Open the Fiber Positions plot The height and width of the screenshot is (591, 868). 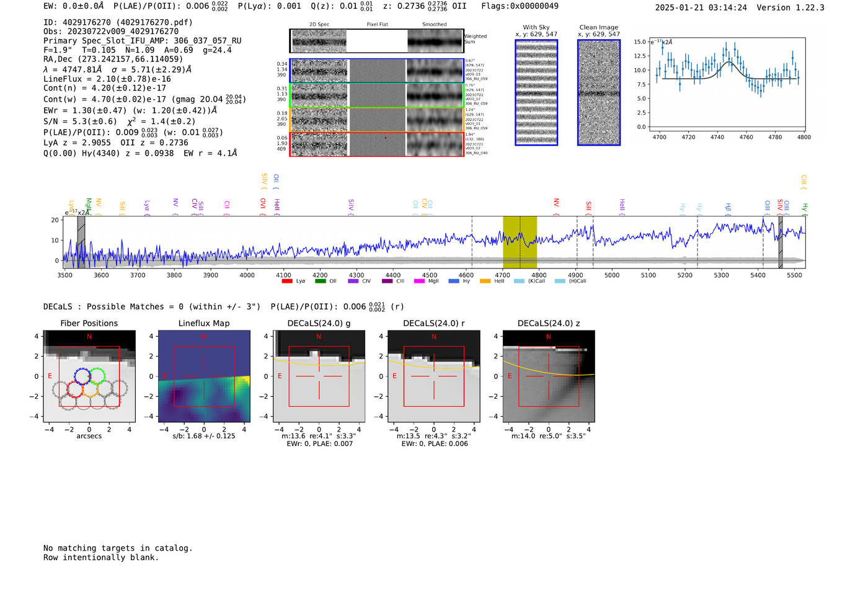point(89,376)
